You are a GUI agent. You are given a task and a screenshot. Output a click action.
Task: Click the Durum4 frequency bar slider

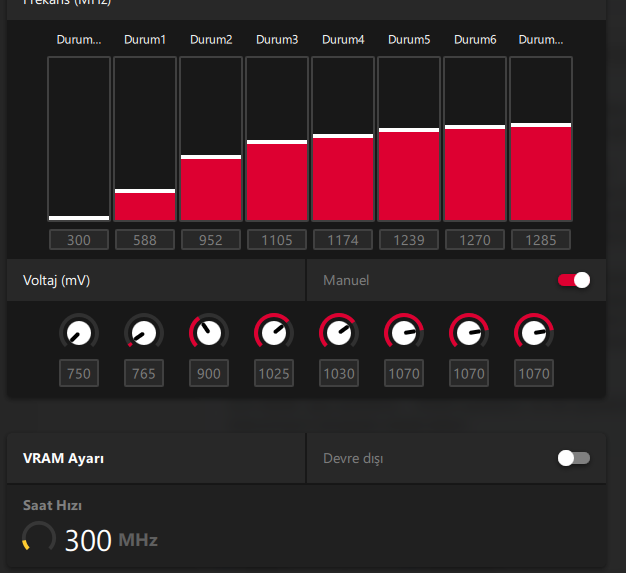click(x=343, y=139)
